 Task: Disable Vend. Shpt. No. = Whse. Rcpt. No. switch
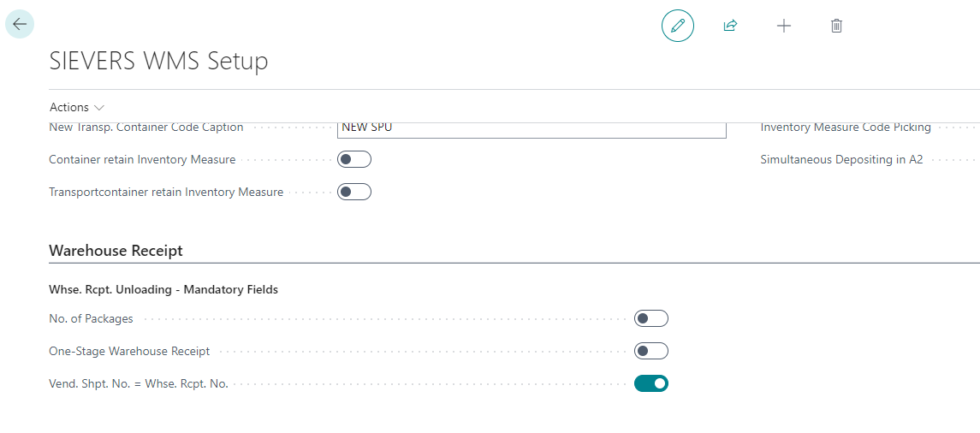650,383
